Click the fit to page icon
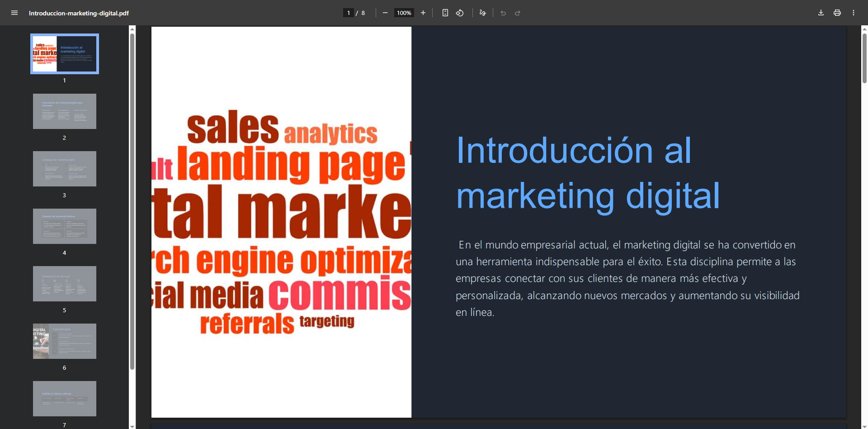This screenshot has height=429, width=868. coord(445,13)
